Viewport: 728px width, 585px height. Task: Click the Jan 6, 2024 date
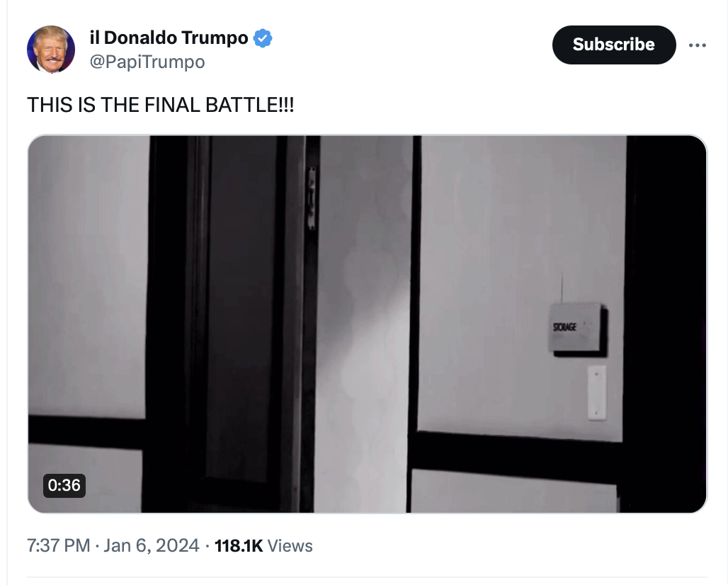coord(152,545)
